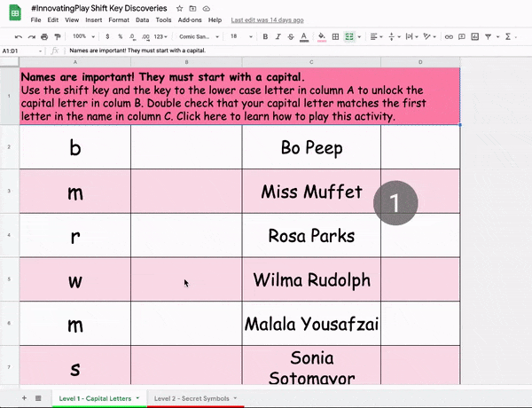Select the column A header

75,62
